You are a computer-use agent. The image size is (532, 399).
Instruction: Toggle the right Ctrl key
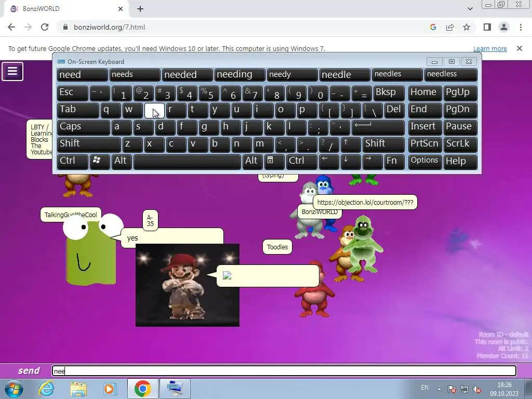pos(302,162)
